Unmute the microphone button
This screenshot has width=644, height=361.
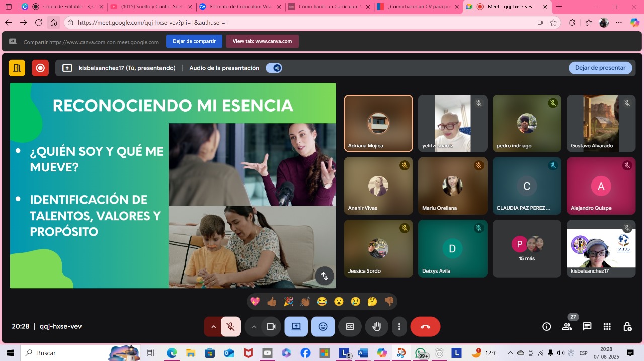click(231, 327)
